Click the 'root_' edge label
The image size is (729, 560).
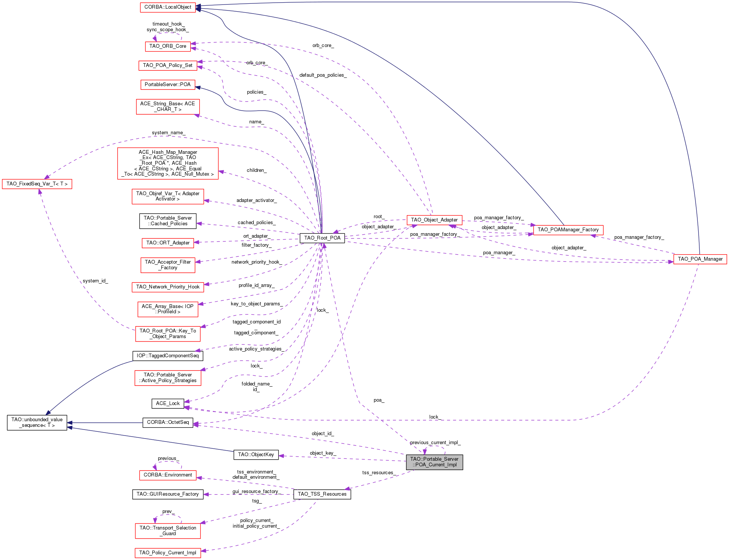tap(379, 217)
